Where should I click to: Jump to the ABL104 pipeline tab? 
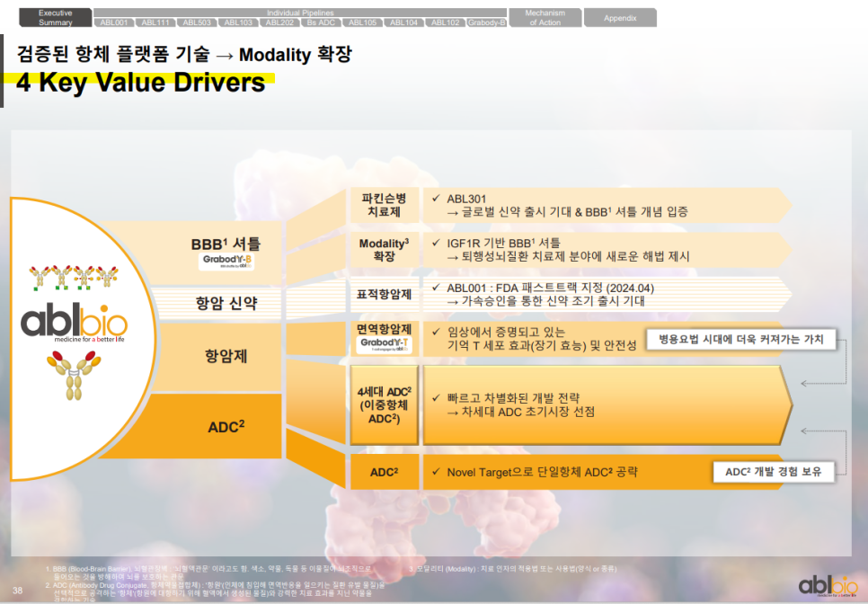(404, 22)
